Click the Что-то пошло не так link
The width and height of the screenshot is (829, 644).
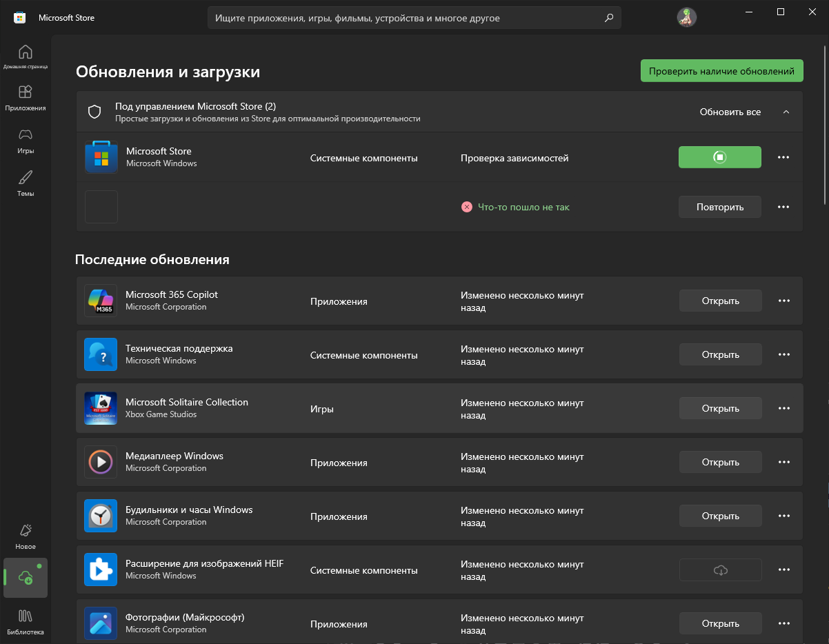523,207
